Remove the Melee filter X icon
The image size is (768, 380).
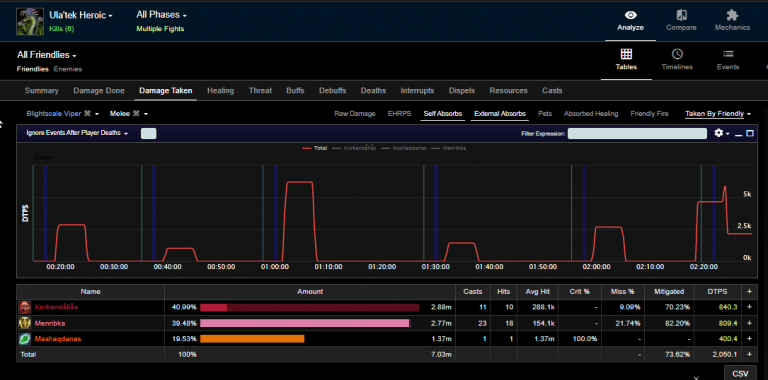click(136, 114)
